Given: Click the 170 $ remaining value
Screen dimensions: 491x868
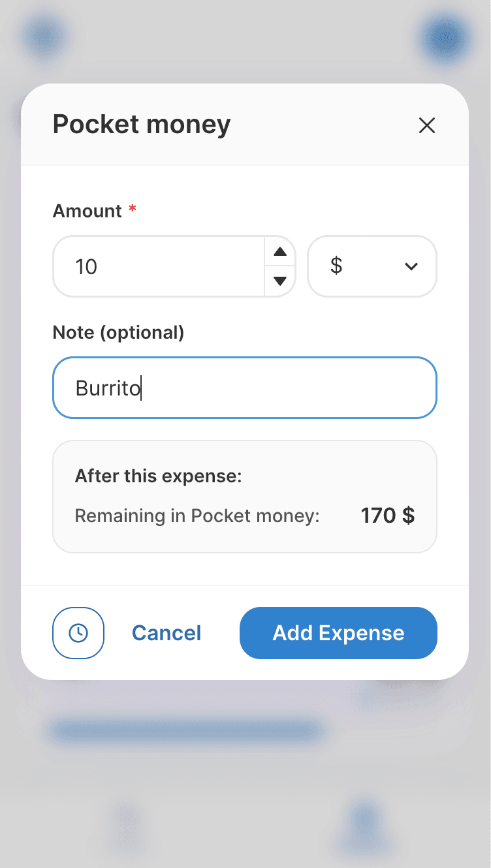Looking at the screenshot, I should point(387,516).
